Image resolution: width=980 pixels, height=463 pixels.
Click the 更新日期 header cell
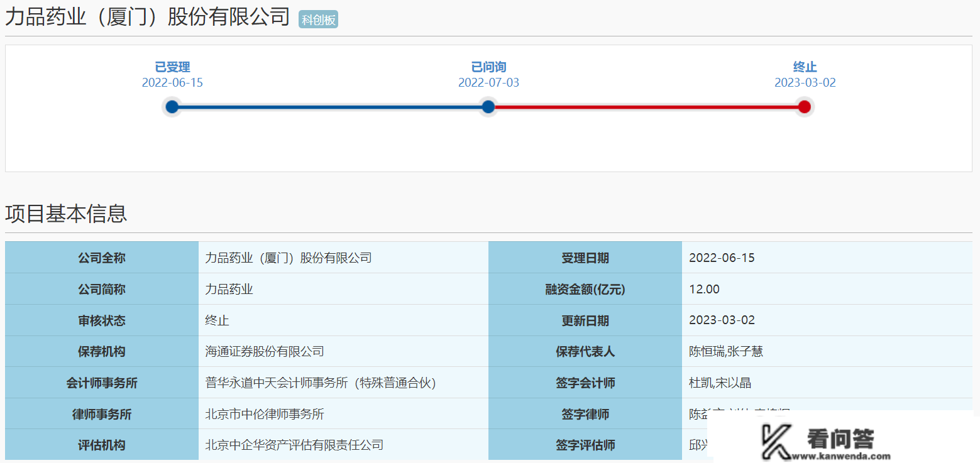pyautogui.click(x=585, y=320)
